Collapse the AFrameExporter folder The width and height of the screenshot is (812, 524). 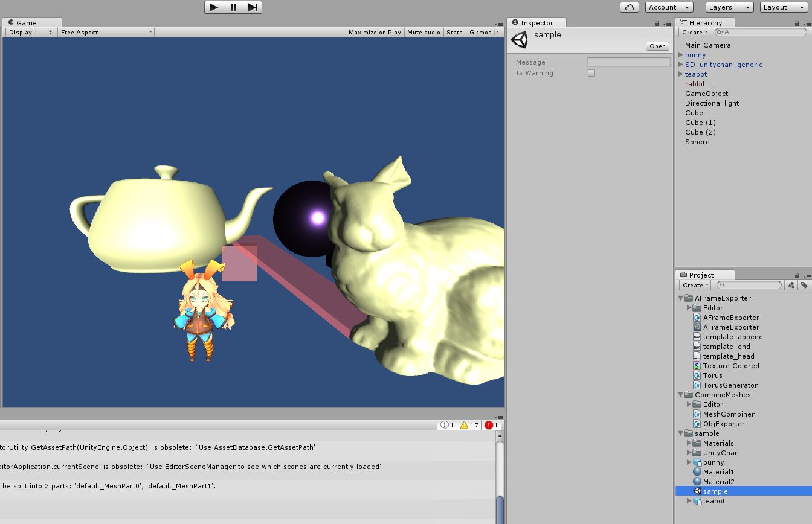click(x=681, y=298)
